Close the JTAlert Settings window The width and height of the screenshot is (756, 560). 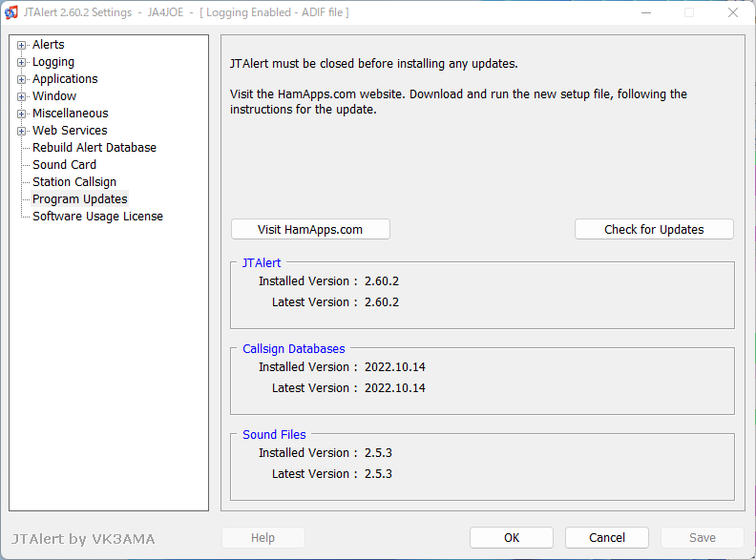point(733,12)
